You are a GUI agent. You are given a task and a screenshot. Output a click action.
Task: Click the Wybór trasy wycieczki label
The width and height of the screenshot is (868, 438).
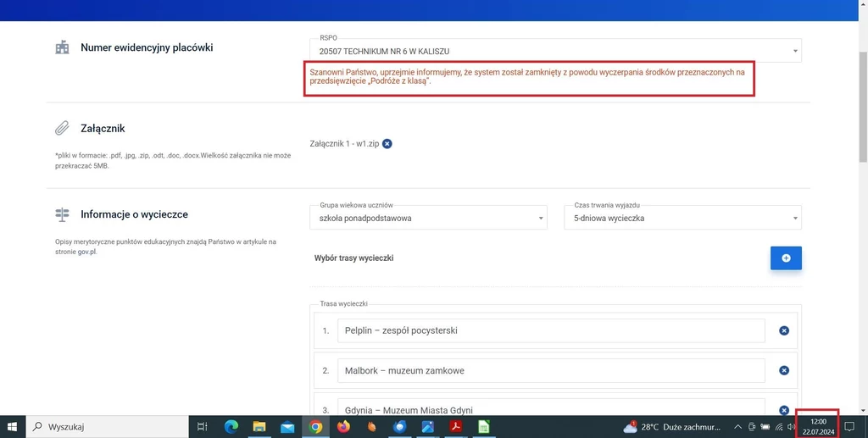(x=353, y=258)
